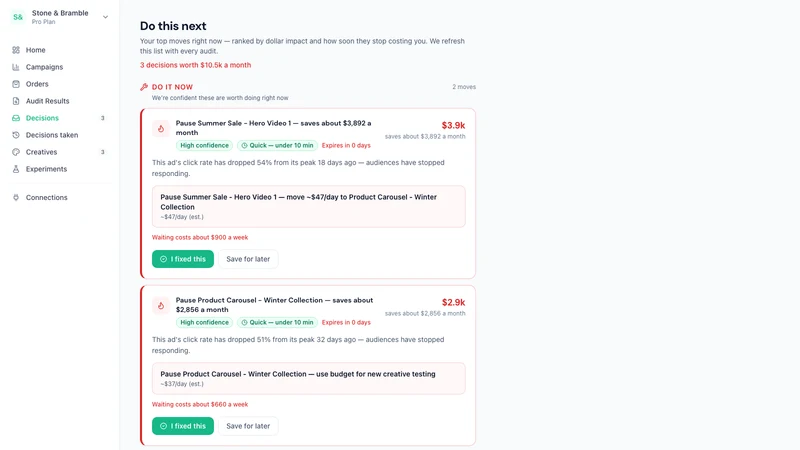Click the Experiments flask icon
Screen dimensions: 800x450
click(16, 169)
